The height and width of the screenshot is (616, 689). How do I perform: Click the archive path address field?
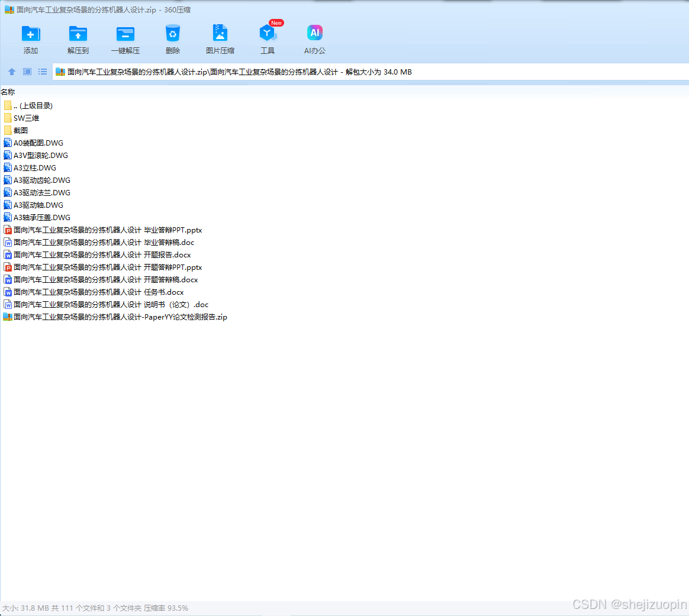pos(371,72)
